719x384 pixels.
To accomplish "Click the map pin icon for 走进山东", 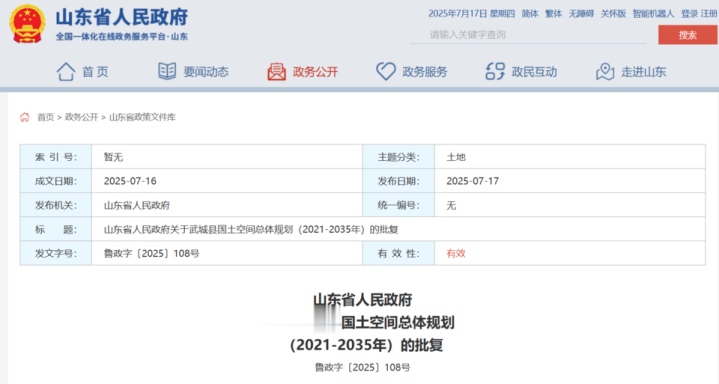I will pyautogui.click(x=605, y=72).
